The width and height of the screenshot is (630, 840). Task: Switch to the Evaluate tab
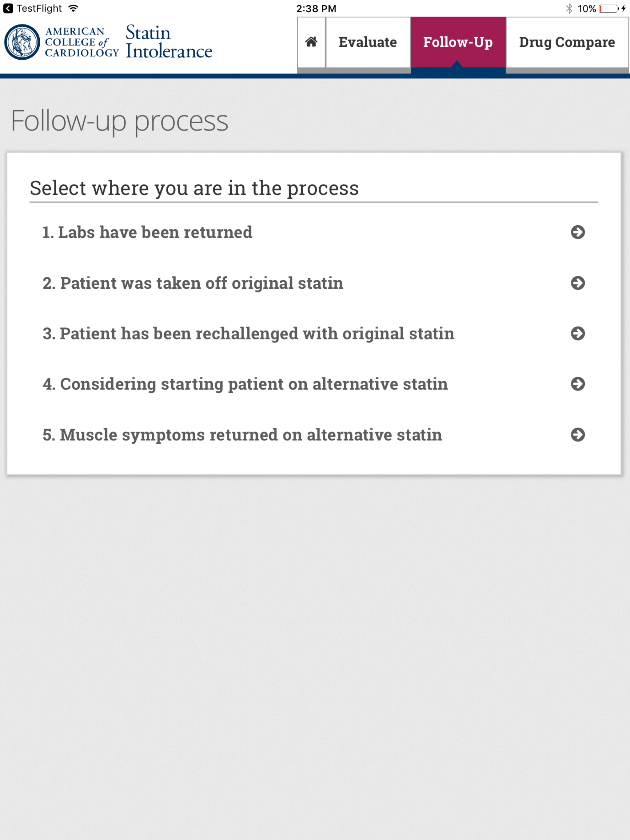367,42
